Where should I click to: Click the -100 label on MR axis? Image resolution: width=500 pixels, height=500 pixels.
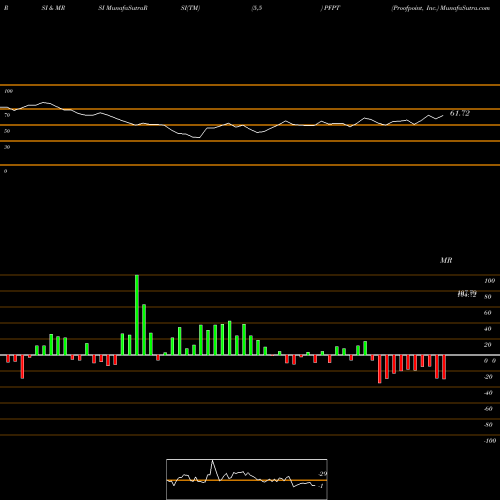coord(490,441)
